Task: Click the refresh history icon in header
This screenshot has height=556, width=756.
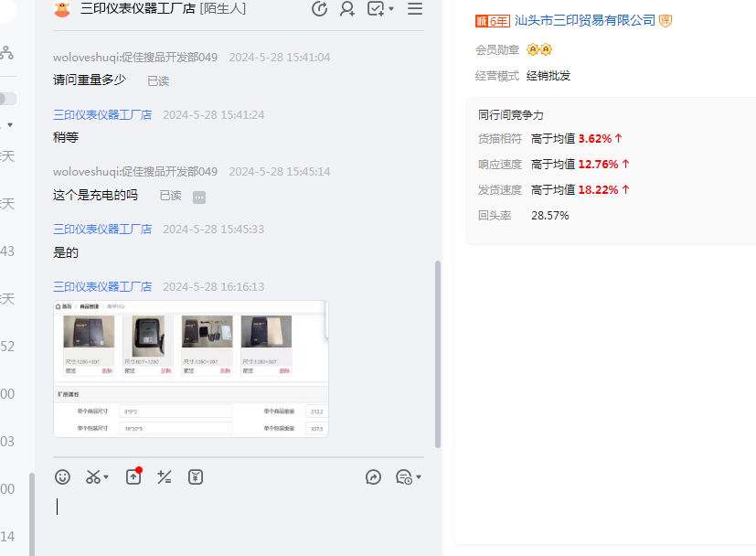Action: [x=320, y=9]
